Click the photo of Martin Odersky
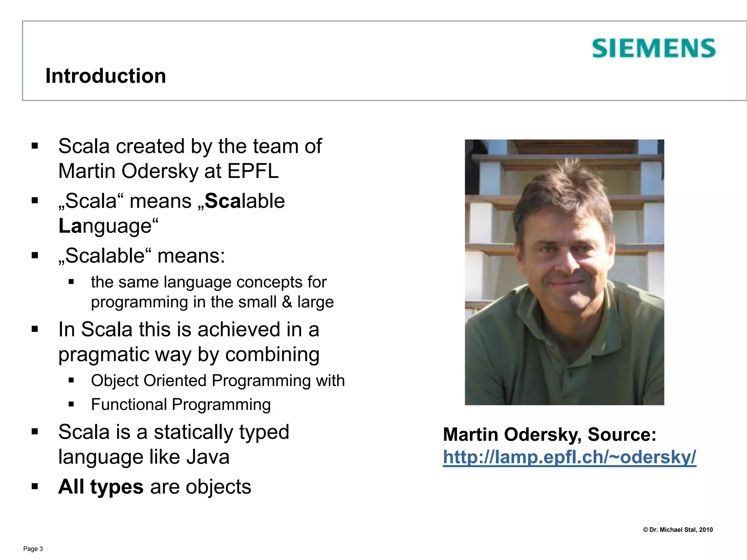 [564, 272]
